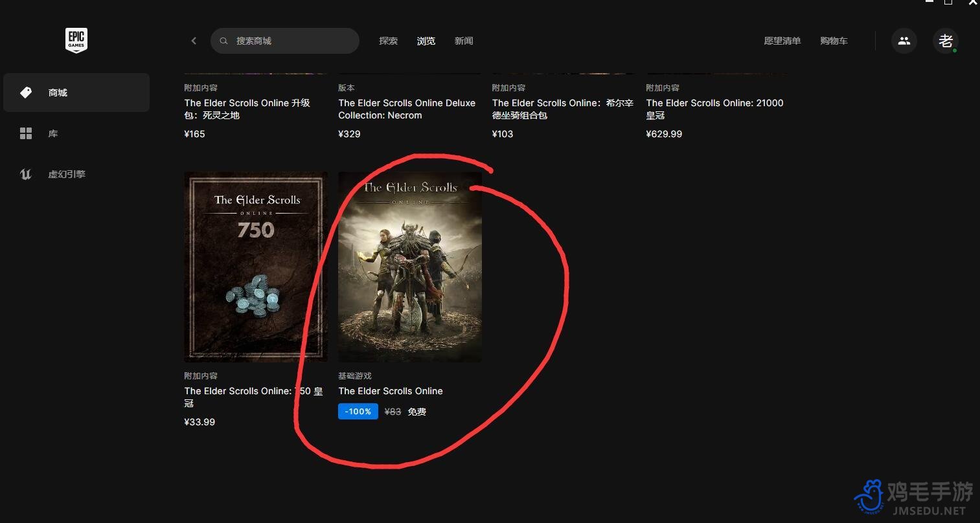
Task: Click the Epic Games logo
Action: tap(76, 40)
